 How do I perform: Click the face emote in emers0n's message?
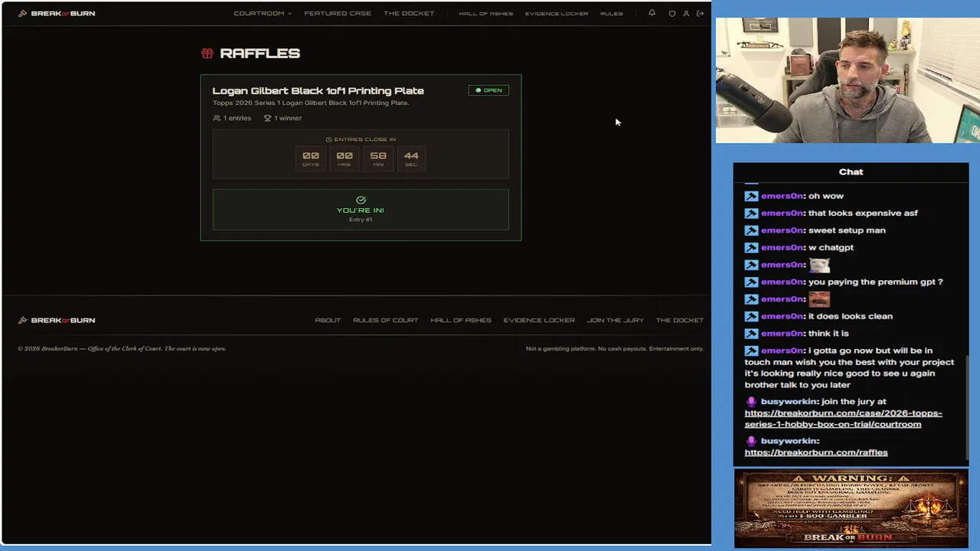(819, 299)
